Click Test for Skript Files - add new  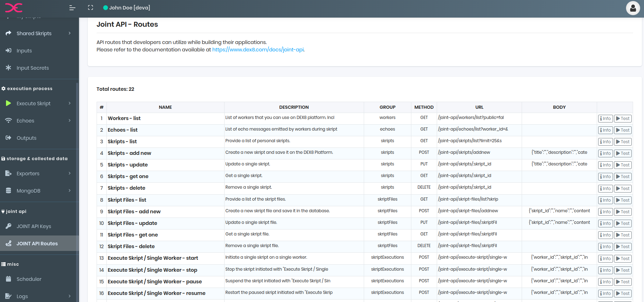(623, 212)
